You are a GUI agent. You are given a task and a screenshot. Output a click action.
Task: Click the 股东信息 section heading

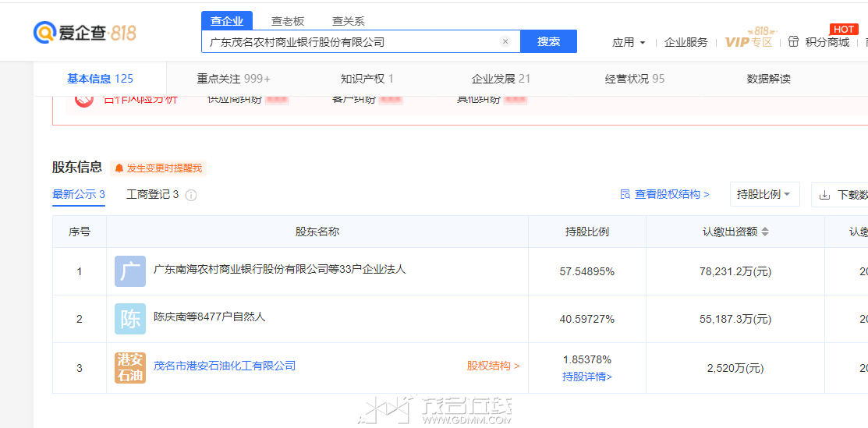[77, 167]
